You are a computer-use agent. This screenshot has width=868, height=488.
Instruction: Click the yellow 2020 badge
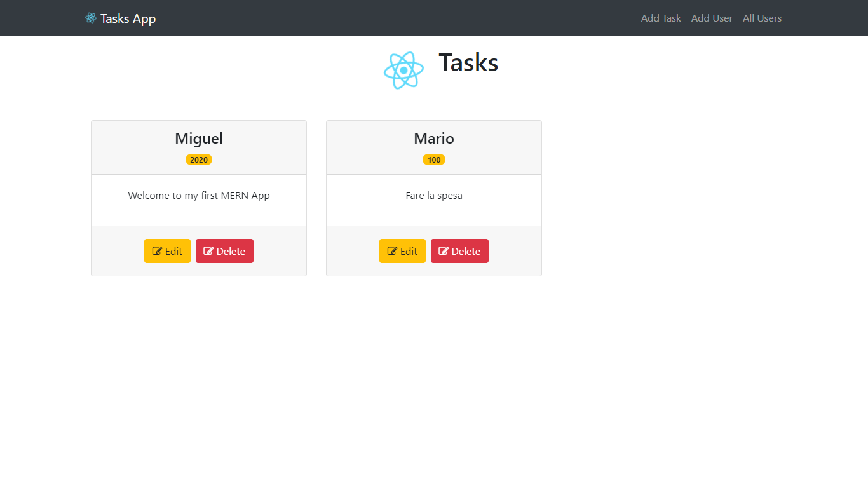[199, 159]
